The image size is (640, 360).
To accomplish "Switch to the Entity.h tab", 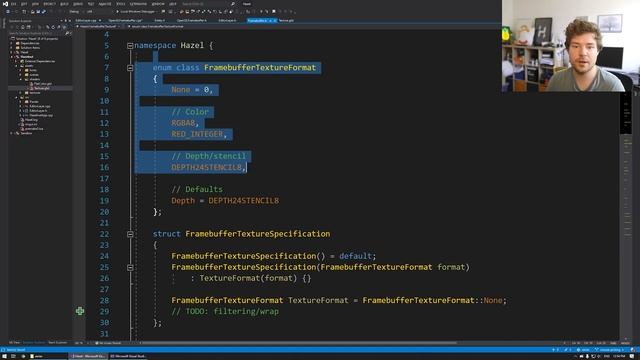I will coord(159,20).
